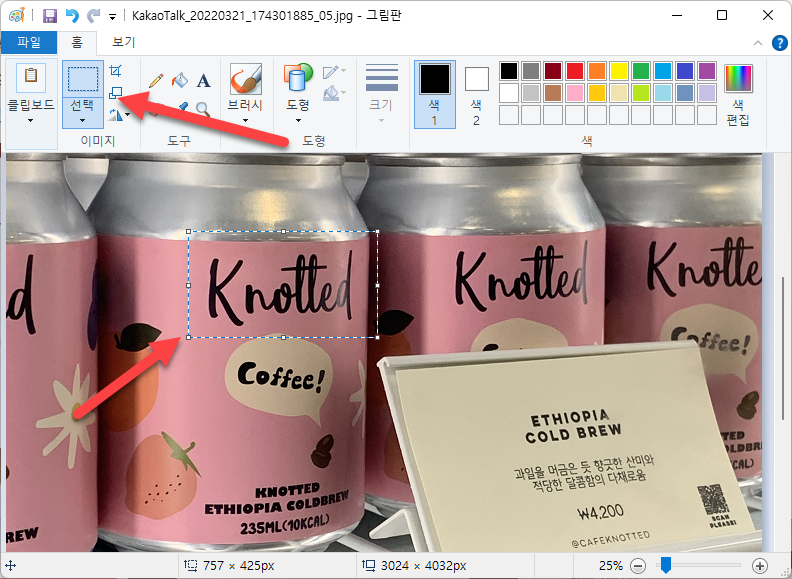Screen dimensions: 792x579
Task: Click the Redo arrow icon
Action: click(93, 16)
